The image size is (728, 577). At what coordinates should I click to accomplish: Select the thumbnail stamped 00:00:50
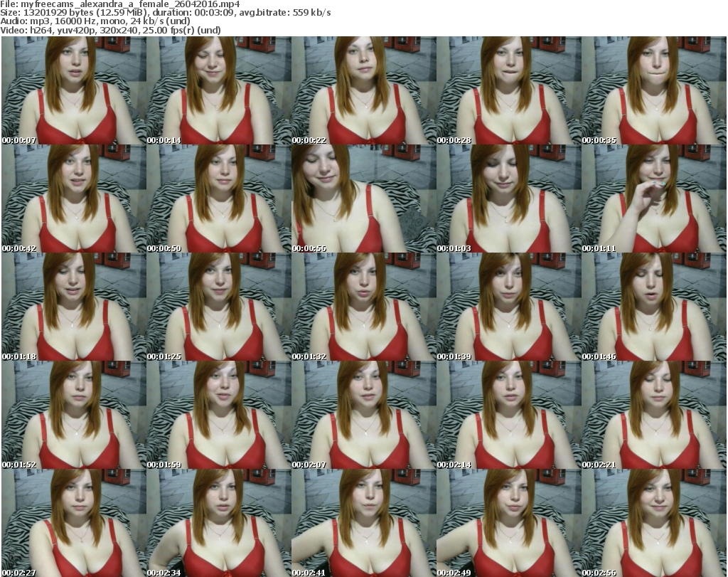coord(219,198)
